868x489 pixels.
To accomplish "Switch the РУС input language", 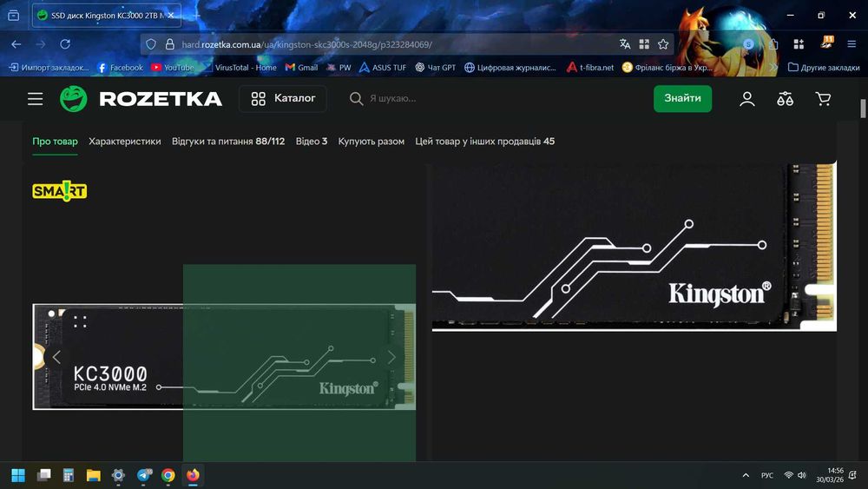I will click(x=767, y=475).
